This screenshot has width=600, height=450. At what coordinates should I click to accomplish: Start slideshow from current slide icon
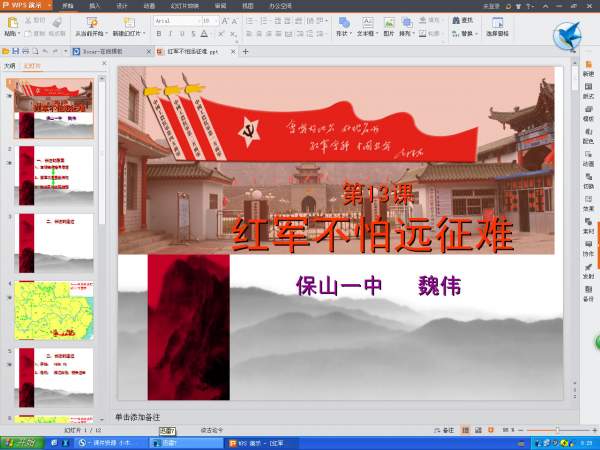pyautogui.click(x=91, y=22)
